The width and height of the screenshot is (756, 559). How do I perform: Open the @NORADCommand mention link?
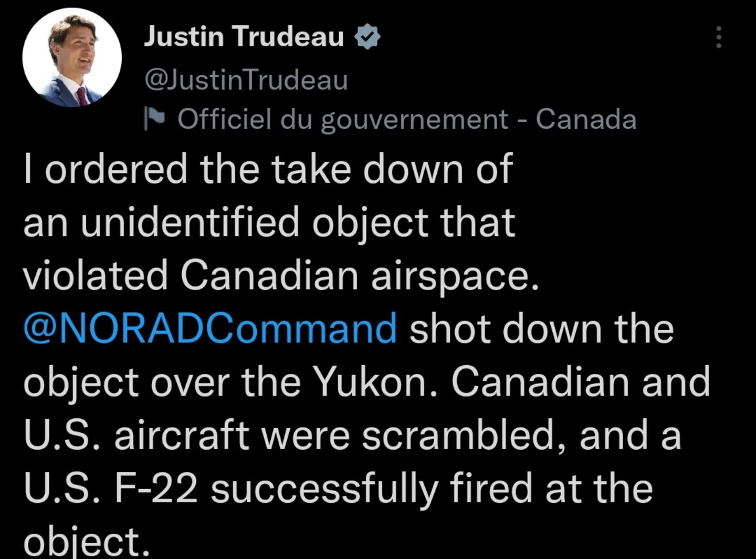coord(210,328)
